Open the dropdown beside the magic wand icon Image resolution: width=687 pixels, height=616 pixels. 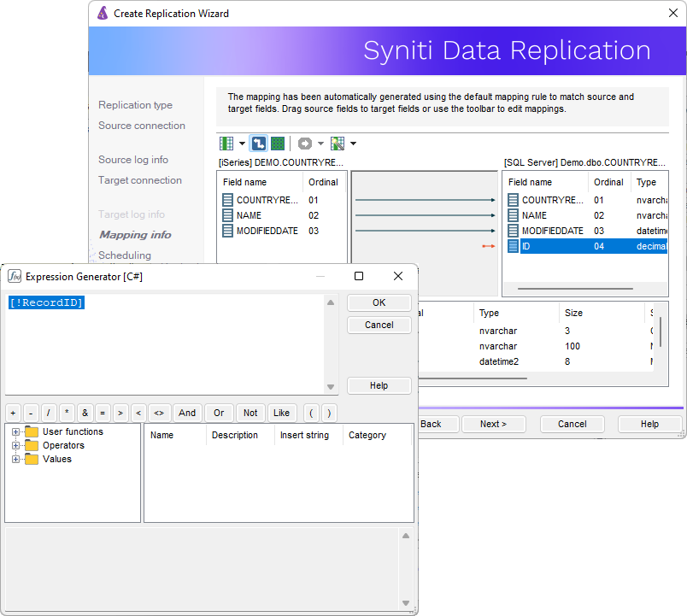[x=353, y=144]
